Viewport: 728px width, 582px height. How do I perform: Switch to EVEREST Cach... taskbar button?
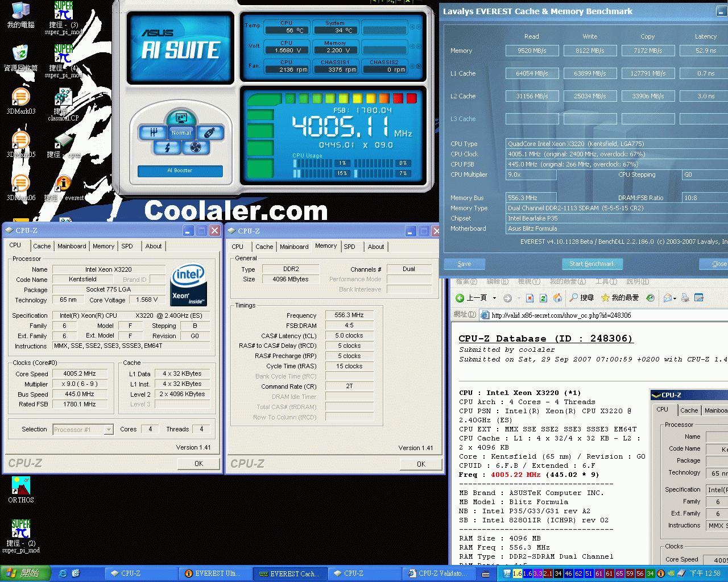coord(290,573)
